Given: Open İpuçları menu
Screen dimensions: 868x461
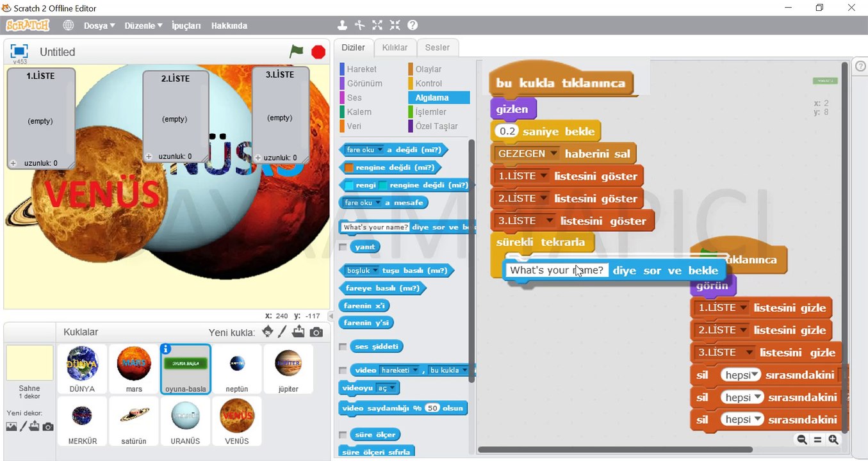Looking at the screenshot, I should (186, 26).
